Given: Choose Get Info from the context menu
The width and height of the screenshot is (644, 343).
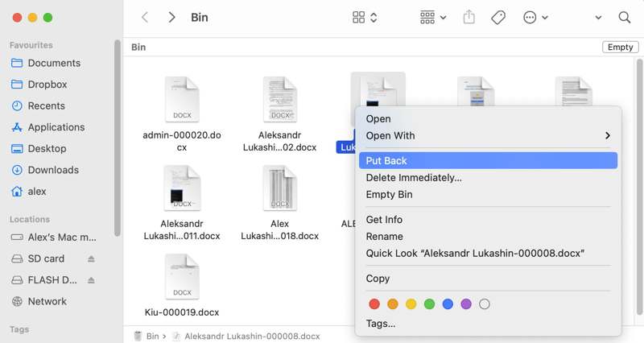Looking at the screenshot, I should (x=488, y=219).
